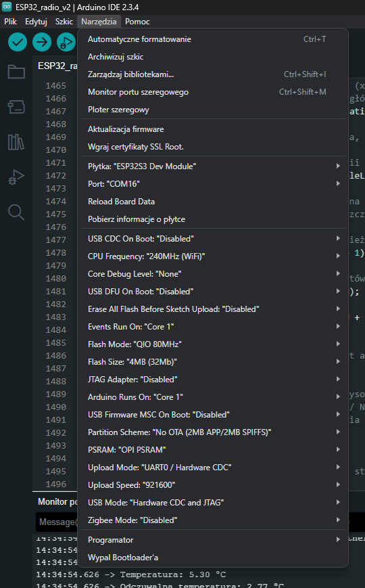Image resolution: width=365 pixels, height=588 pixels.
Task: Start debugging with the debug play icon
Action: (66, 42)
